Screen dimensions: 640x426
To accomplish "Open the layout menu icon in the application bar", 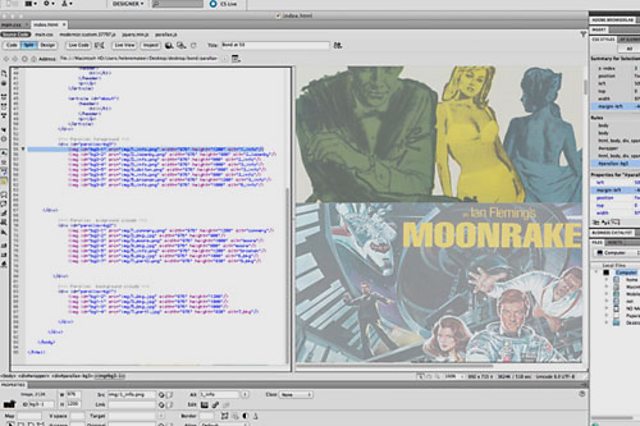I will [x=31, y=4].
